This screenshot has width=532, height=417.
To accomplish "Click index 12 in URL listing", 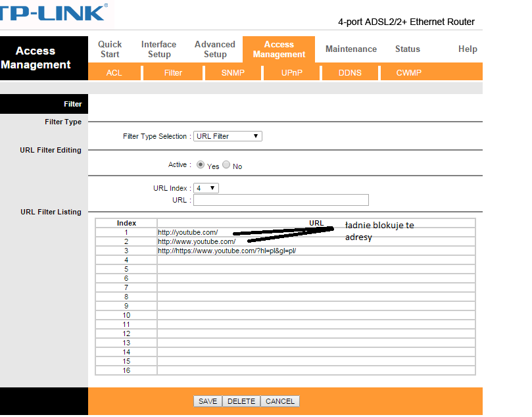I will click(126, 333).
